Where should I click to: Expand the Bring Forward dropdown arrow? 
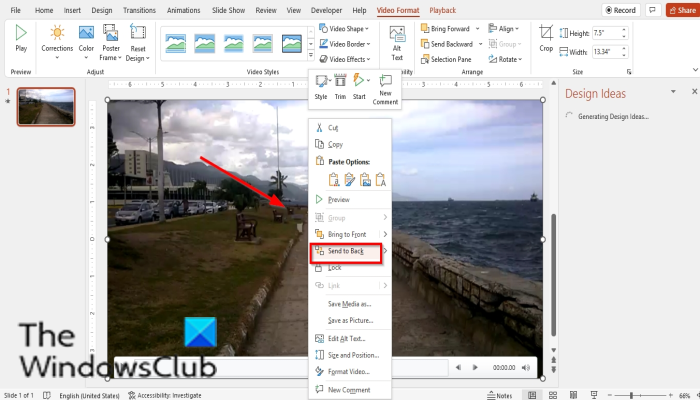pos(477,29)
